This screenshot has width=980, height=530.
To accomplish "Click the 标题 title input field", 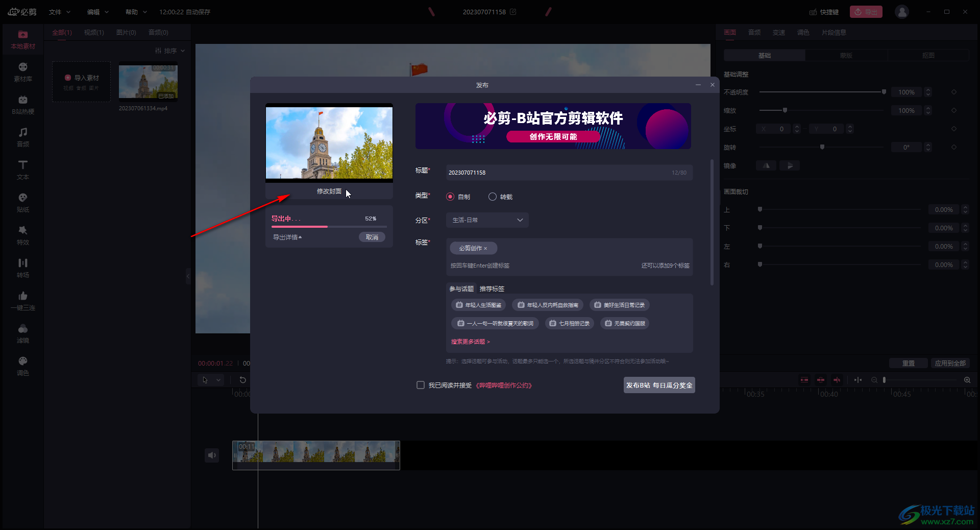I will [569, 173].
